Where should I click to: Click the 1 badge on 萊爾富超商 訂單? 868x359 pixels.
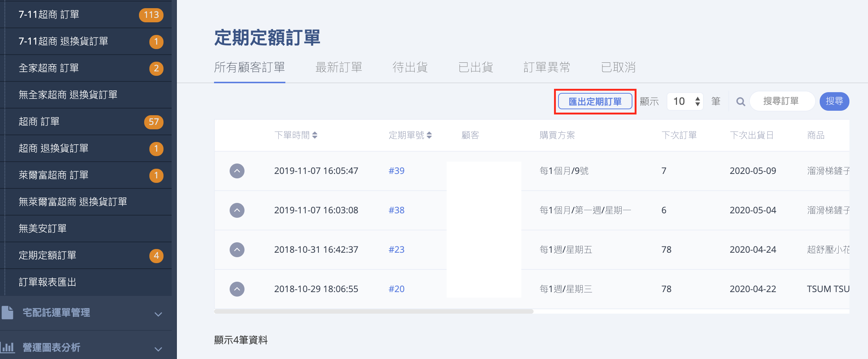(x=156, y=175)
